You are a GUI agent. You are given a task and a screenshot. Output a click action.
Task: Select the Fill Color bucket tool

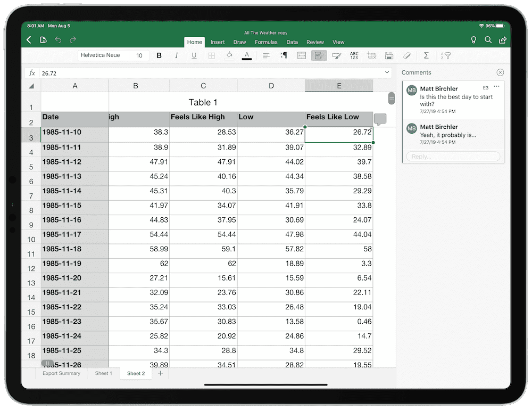[x=229, y=55]
